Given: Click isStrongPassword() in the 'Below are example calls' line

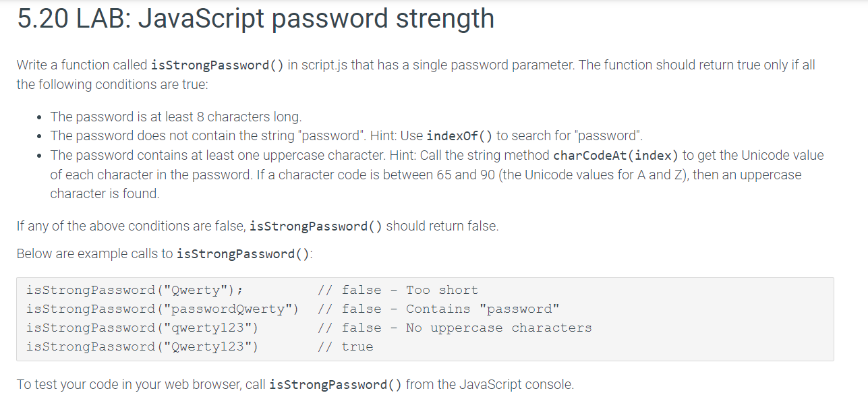Looking at the screenshot, I should (243, 254).
